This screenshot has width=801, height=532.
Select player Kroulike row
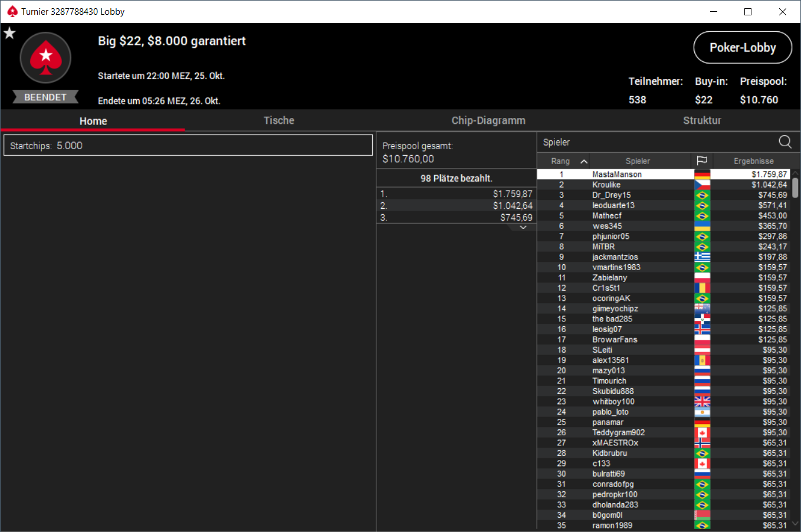664,185
